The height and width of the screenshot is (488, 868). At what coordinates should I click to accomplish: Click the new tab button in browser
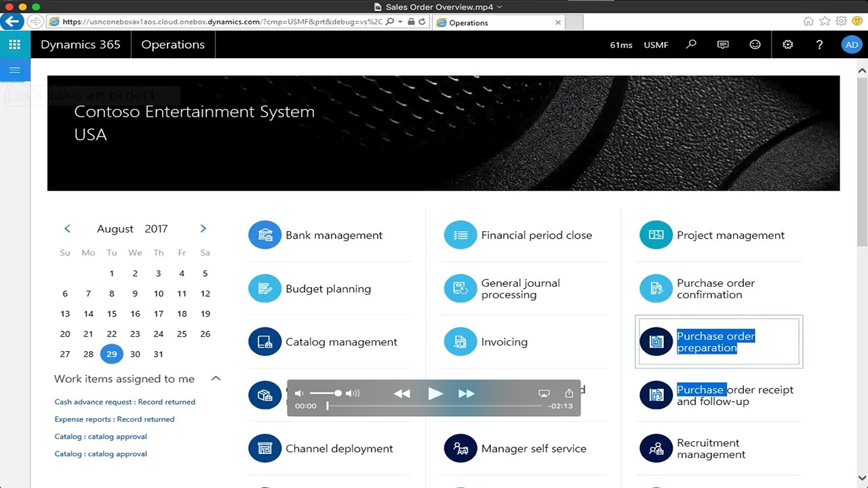click(x=574, y=22)
